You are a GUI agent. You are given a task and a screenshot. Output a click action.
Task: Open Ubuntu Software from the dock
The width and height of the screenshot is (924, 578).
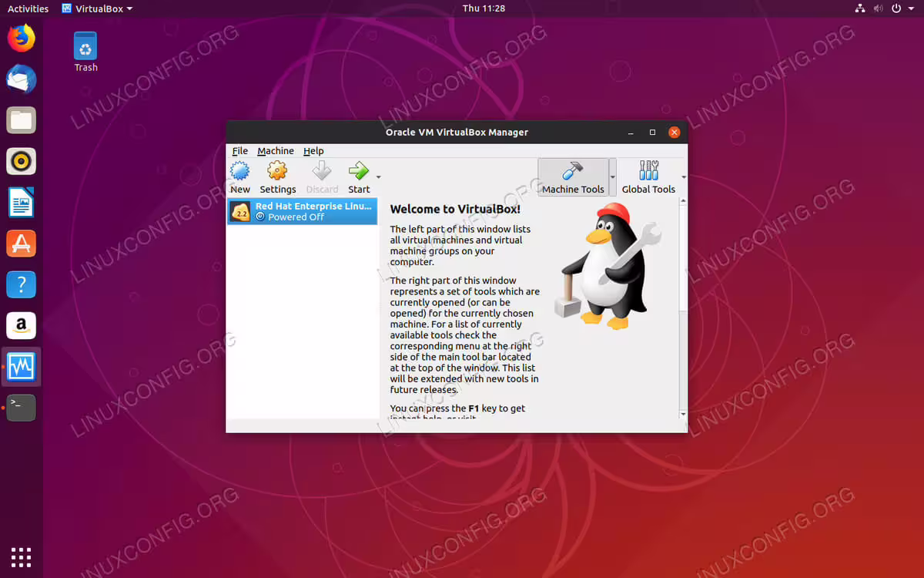pyautogui.click(x=22, y=244)
